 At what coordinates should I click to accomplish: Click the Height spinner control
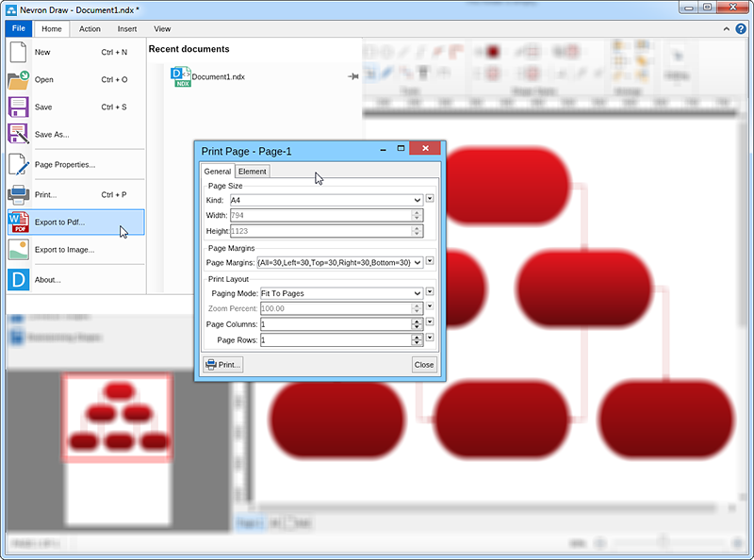[418, 231]
